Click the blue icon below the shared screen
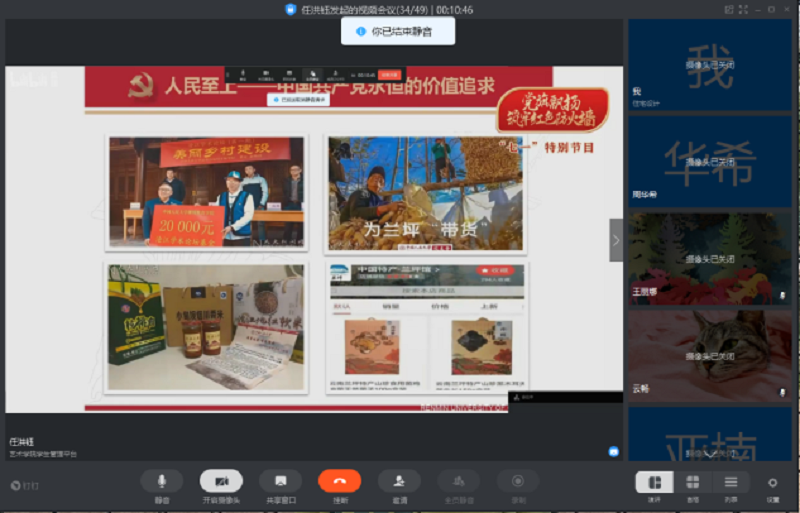 pyautogui.click(x=613, y=452)
